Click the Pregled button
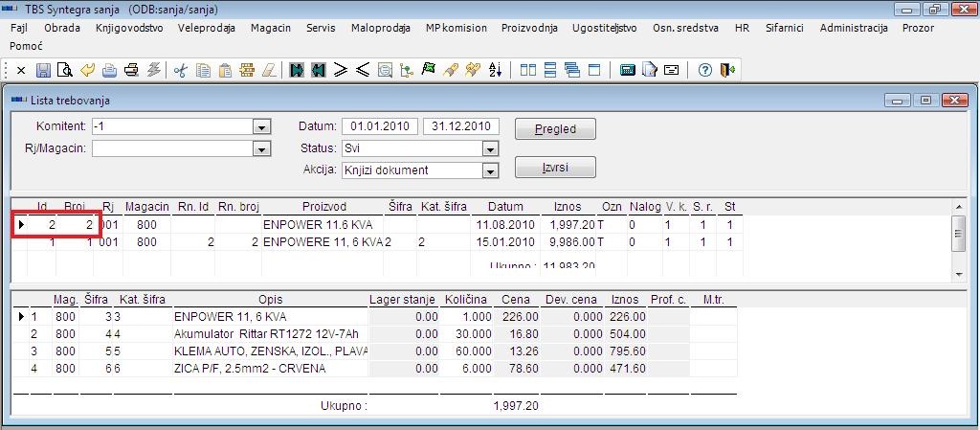Image resolution: width=980 pixels, height=430 pixels. point(555,128)
